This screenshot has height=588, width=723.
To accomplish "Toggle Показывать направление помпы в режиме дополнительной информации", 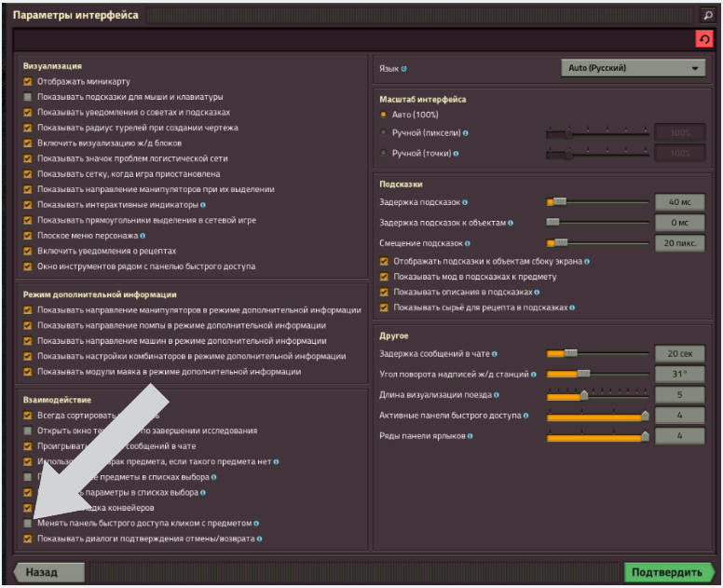I will (28, 325).
